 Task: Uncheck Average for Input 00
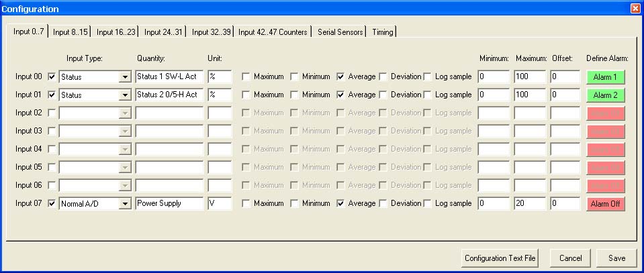pos(341,76)
